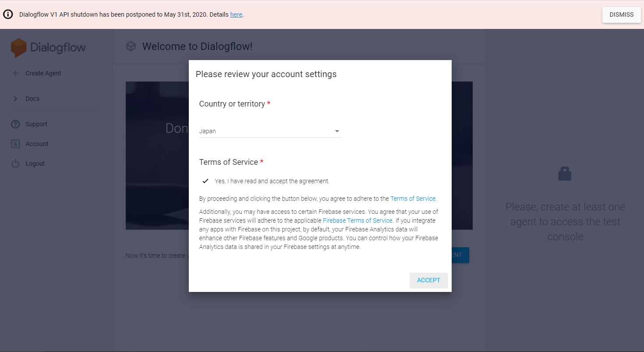Click the Support question mark icon
This screenshot has width=644, height=352.
[16, 124]
